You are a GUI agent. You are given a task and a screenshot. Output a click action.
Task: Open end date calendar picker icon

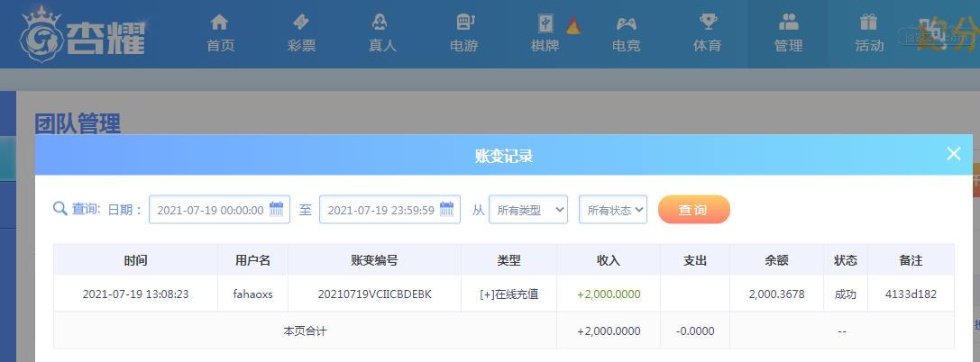click(447, 210)
